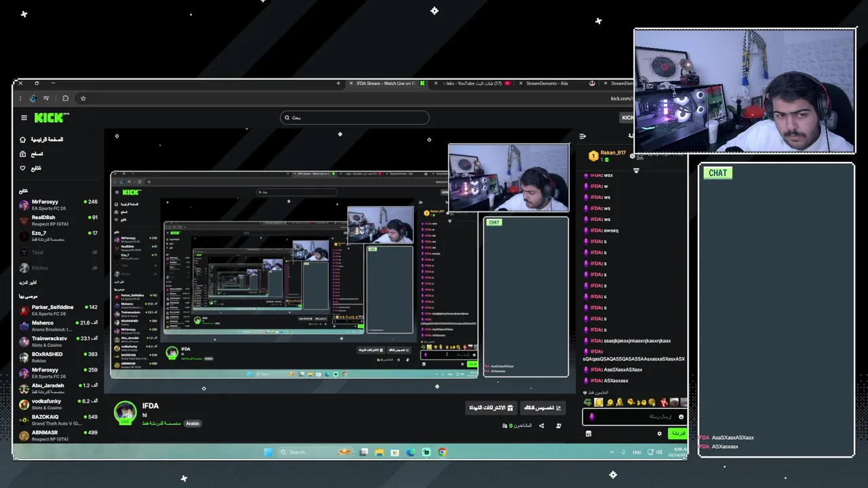Collapse the chat panel arrow
Screen dimensions: 868x488
[583, 136]
